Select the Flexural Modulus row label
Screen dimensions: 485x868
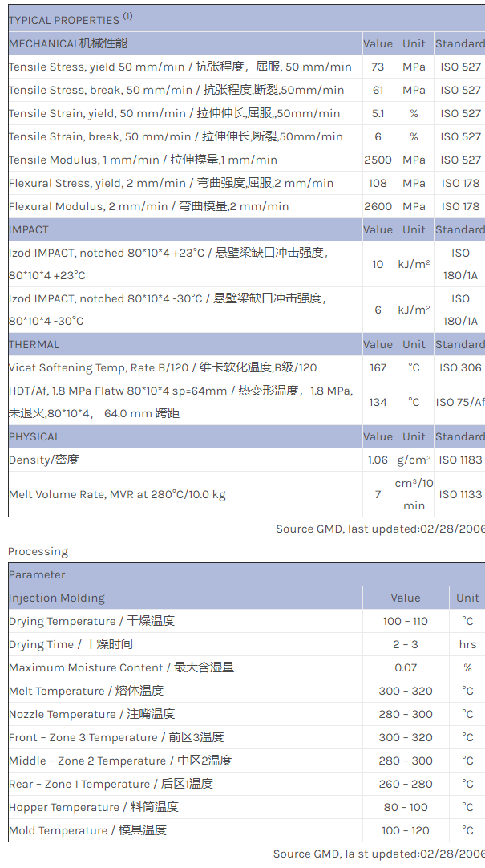148,206
